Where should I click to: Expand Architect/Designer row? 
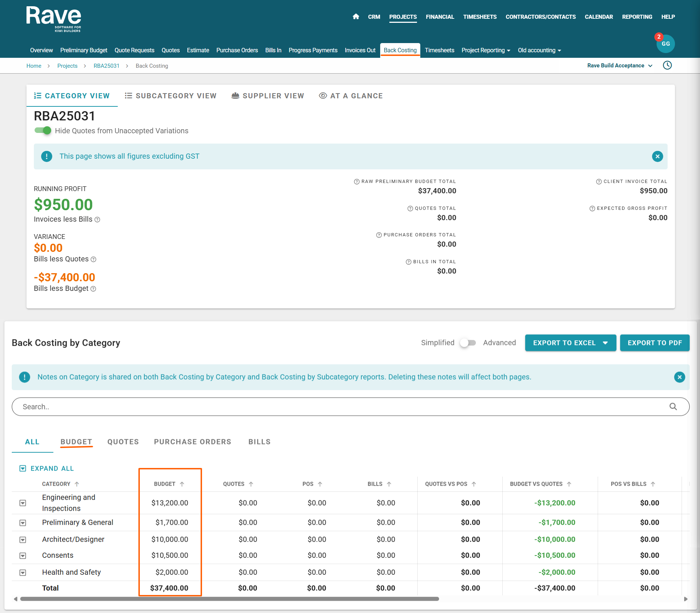click(23, 540)
